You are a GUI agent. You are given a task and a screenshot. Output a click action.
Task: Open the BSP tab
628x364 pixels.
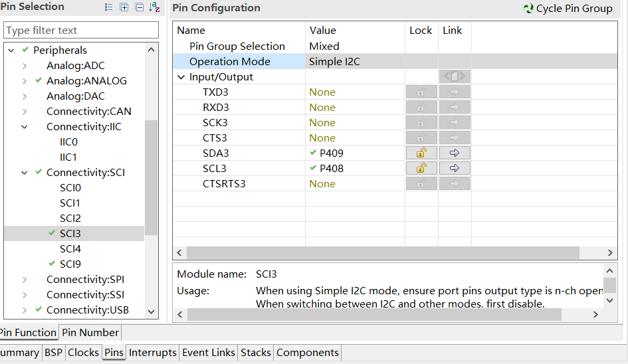tap(53, 353)
